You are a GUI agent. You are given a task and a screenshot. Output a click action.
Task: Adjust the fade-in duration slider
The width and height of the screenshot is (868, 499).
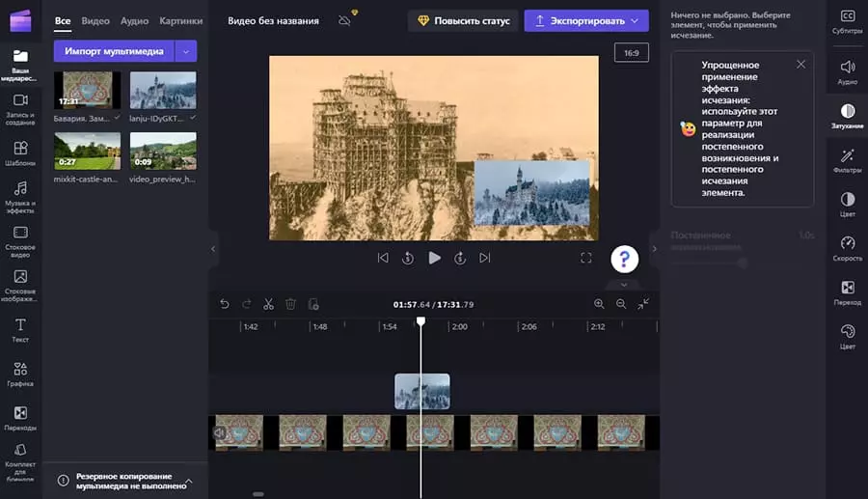pyautogui.click(x=741, y=262)
